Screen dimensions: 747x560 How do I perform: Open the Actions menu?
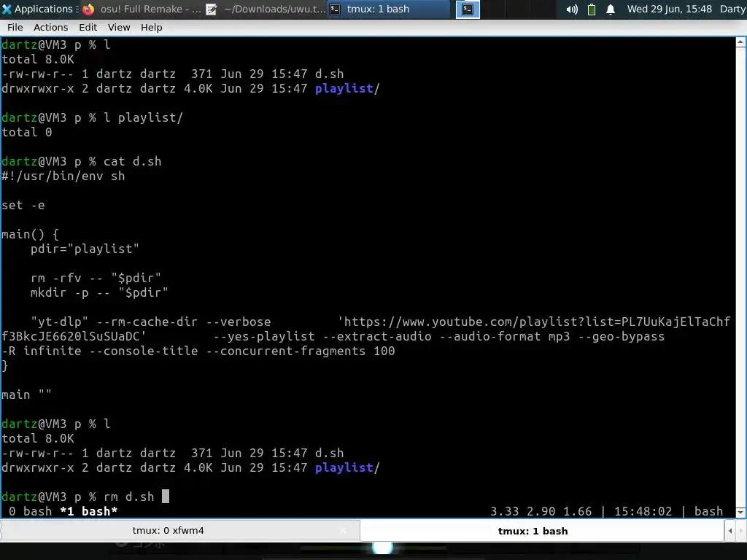[50, 27]
